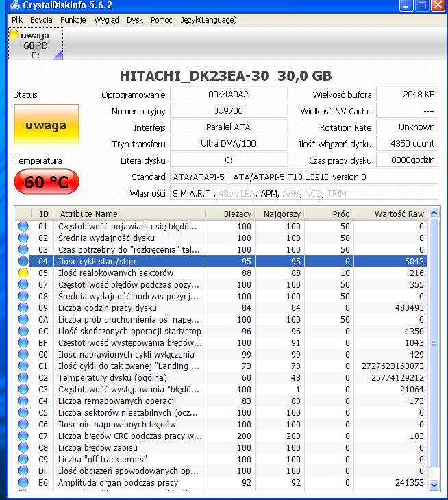The width and height of the screenshot is (448, 500).
Task: Select row 'Liczba godzin pracy dysku'
Action: (221, 308)
